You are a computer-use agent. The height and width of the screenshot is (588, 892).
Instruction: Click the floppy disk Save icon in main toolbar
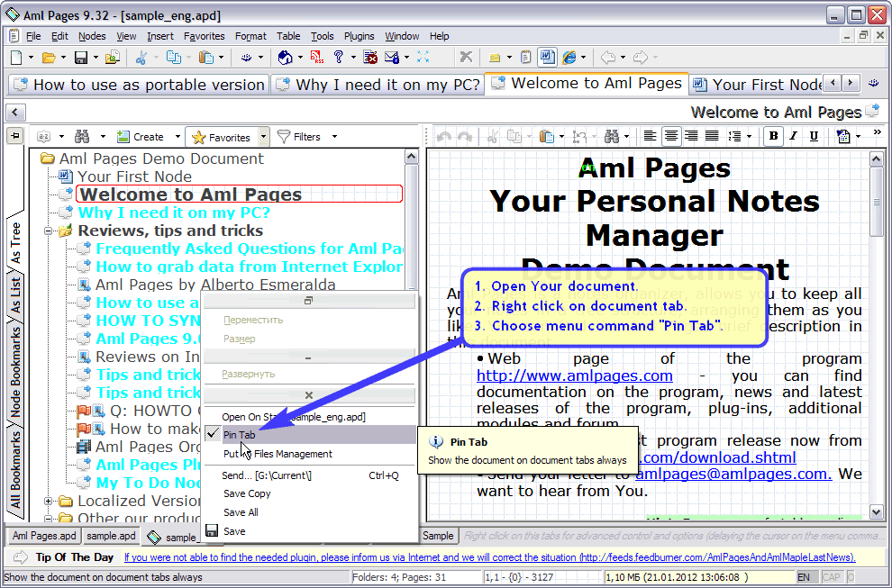pos(81,57)
